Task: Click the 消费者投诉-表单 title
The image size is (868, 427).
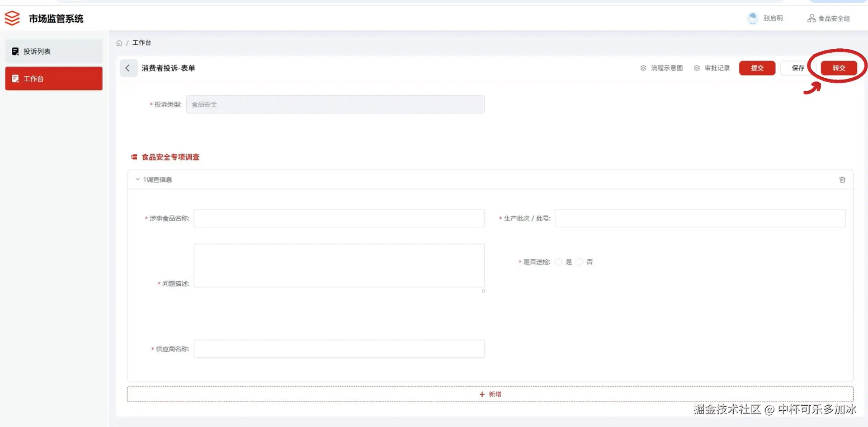Action: click(x=168, y=68)
